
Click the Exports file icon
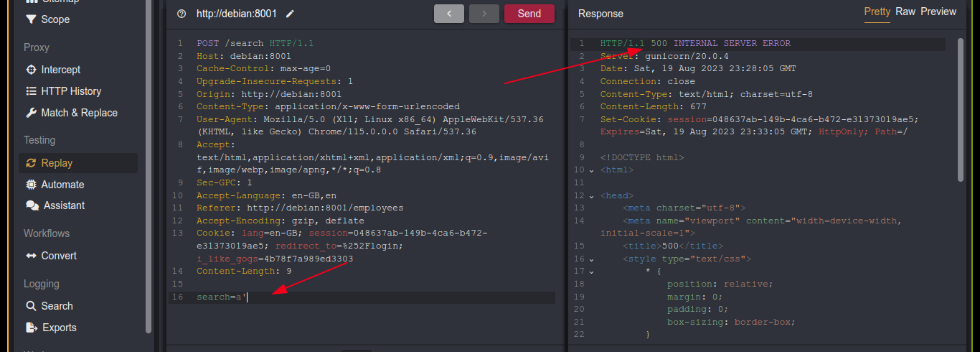pos(31,328)
